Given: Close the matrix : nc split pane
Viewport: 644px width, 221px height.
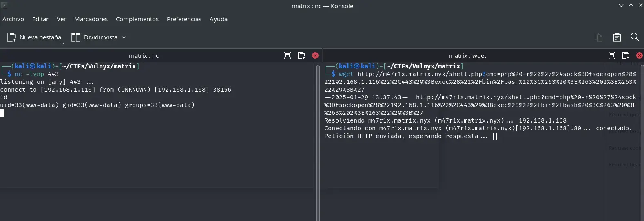Looking at the screenshot, I should click(x=315, y=55).
